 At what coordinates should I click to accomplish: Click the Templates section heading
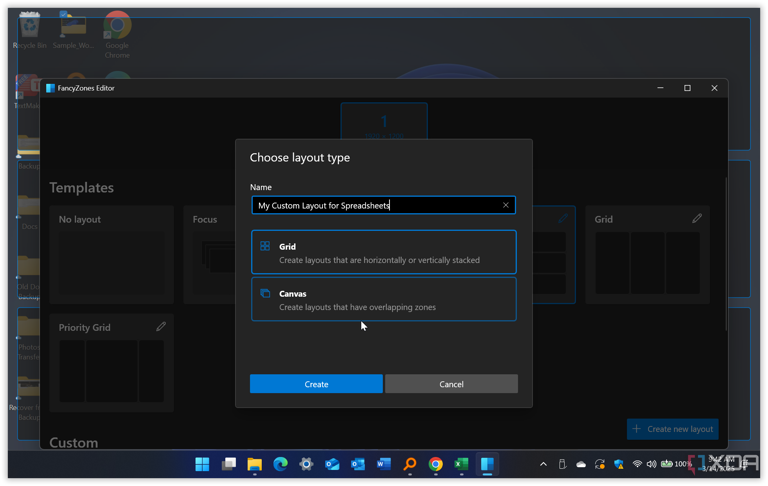[x=82, y=188]
